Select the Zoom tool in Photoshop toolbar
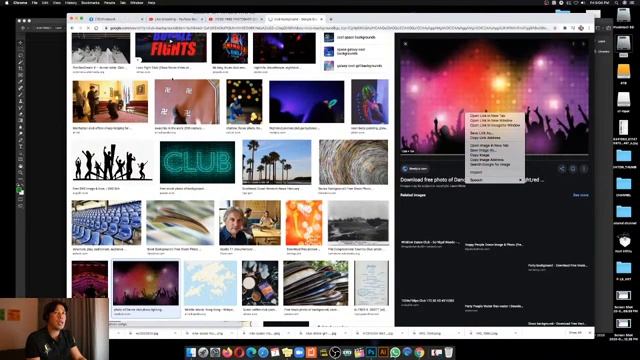Viewport: 640px width, 360px height. tap(20, 173)
